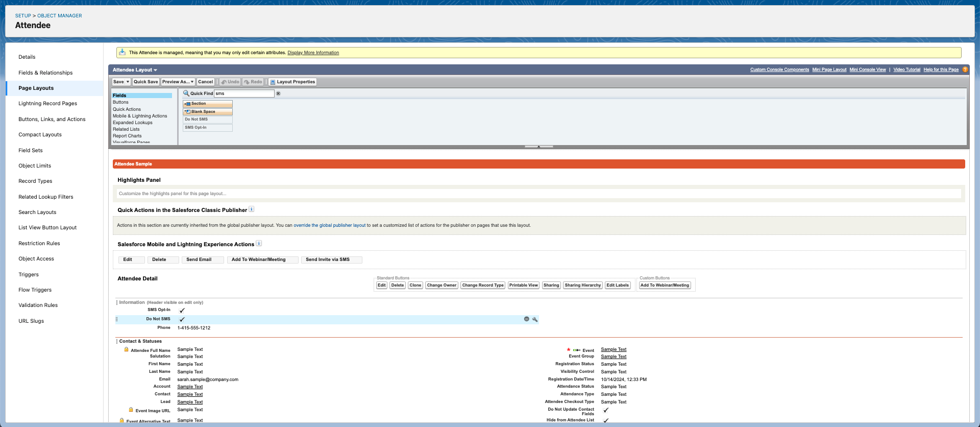Open Flow Triggers in the sidebar

click(x=35, y=290)
